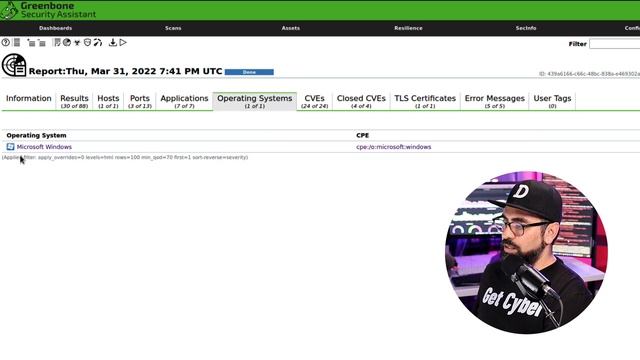
Task: Click the Done status progress bar
Action: [x=249, y=72]
